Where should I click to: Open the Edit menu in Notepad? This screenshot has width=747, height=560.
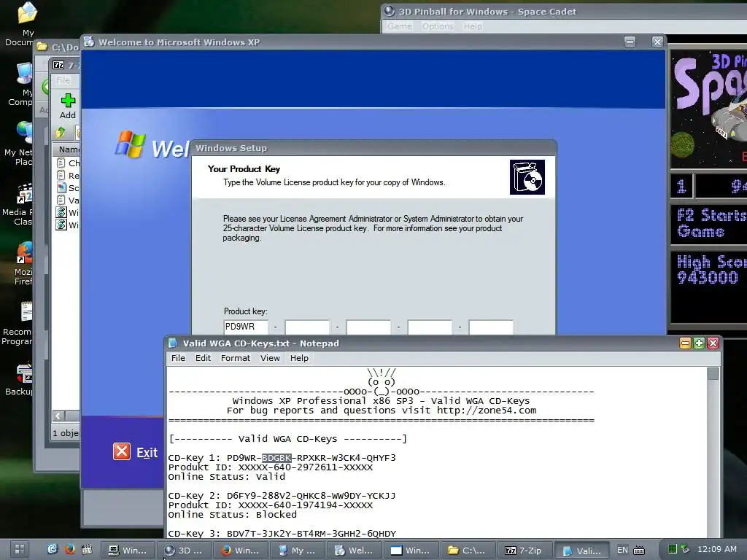203,358
